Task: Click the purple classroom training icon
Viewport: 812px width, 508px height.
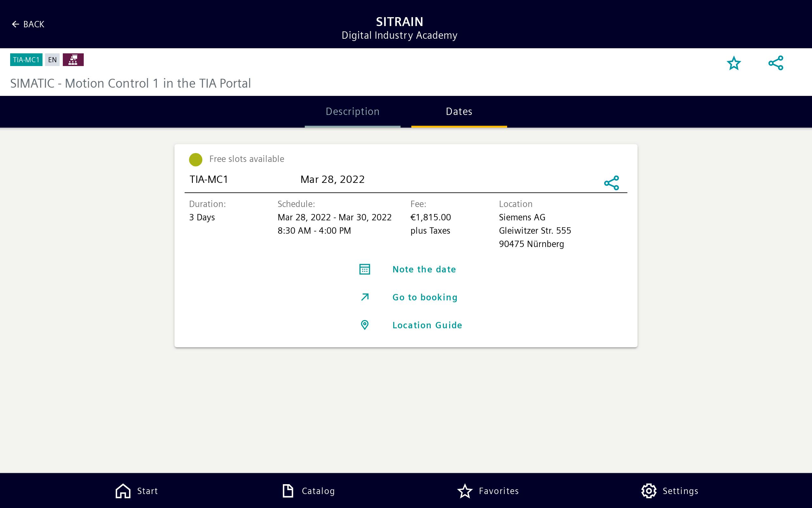Action: (x=73, y=60)
